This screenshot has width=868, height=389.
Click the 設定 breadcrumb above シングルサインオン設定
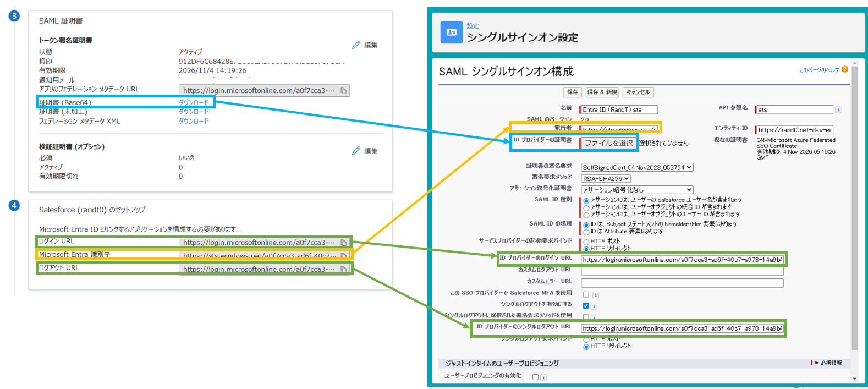(473, 26)
